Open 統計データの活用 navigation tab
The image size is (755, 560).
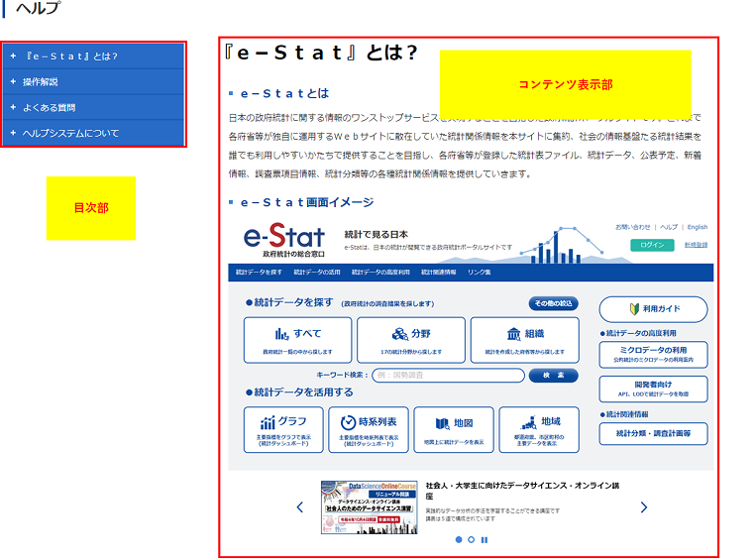point(317,272)
